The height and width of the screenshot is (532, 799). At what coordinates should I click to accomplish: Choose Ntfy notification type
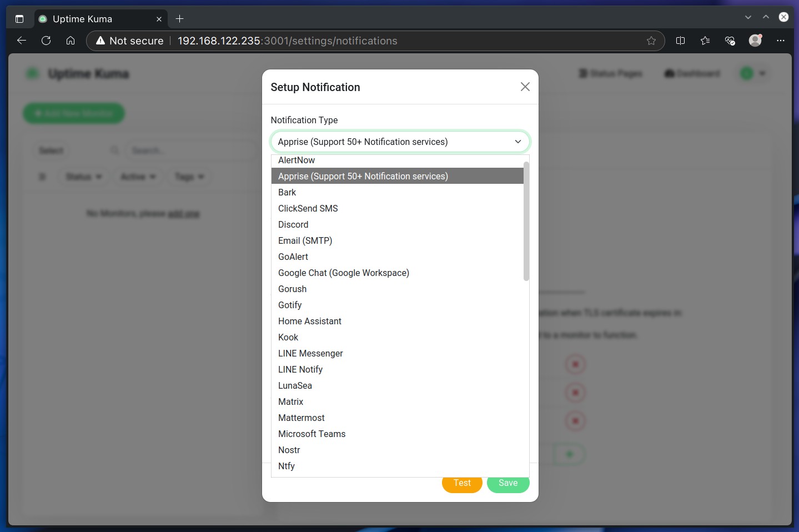[x=398, y=466]
